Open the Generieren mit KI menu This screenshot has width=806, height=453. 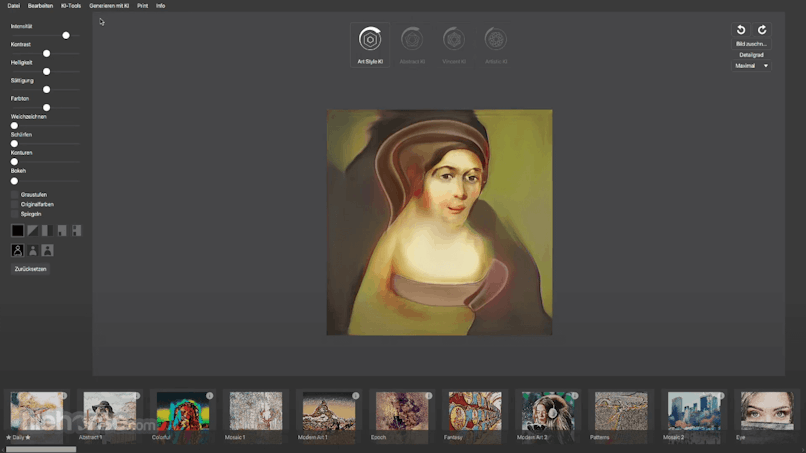click(109, 6)
